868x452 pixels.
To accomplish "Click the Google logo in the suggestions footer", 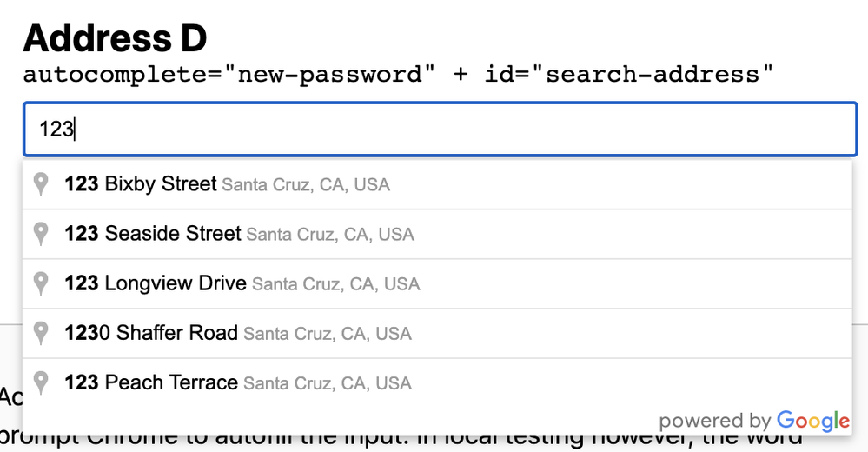I will [x=813, y=422].
